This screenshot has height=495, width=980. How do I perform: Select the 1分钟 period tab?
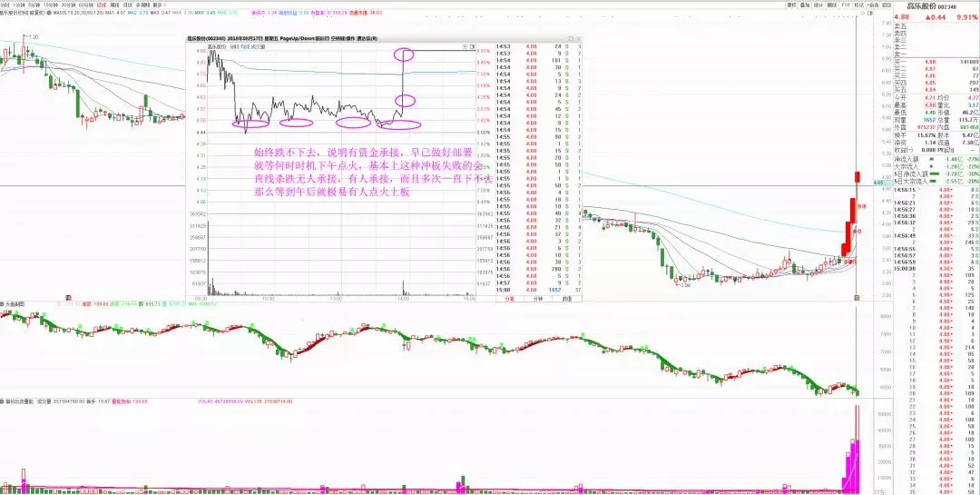[19, 5]
